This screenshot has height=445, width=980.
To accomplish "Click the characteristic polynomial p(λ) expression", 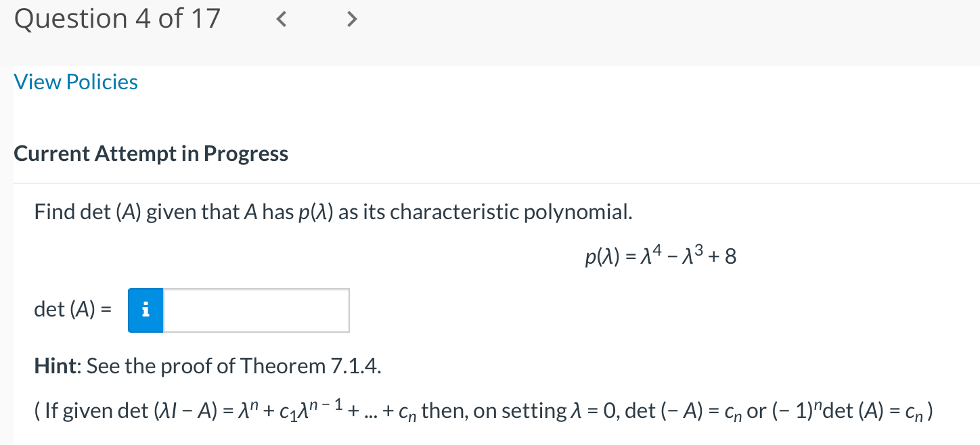I will [x=661, y=256].
